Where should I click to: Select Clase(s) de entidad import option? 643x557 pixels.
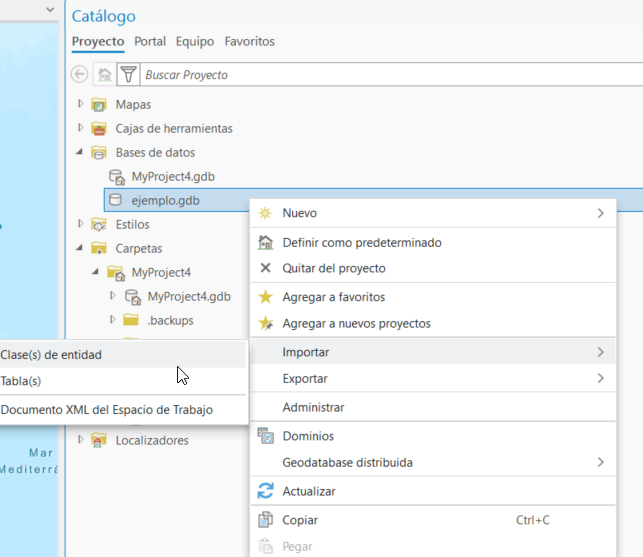pyautogui.click(x=52, y=354)
